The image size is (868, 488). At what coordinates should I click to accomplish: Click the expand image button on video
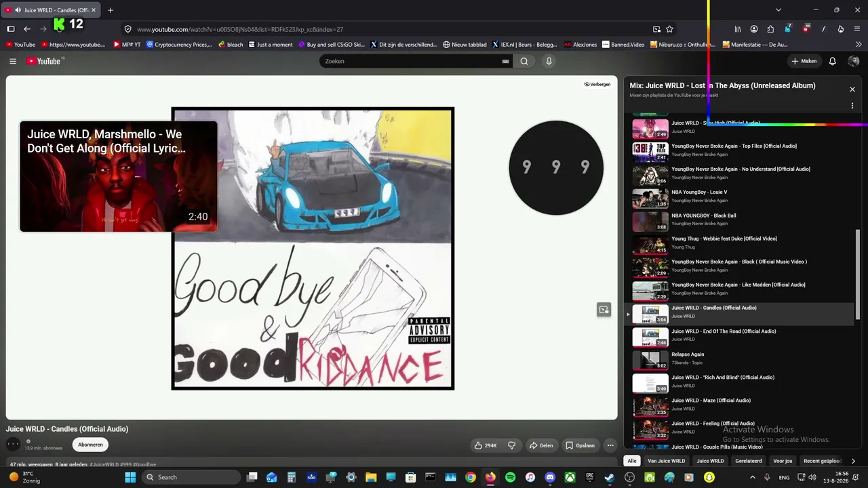click(604, 310)
